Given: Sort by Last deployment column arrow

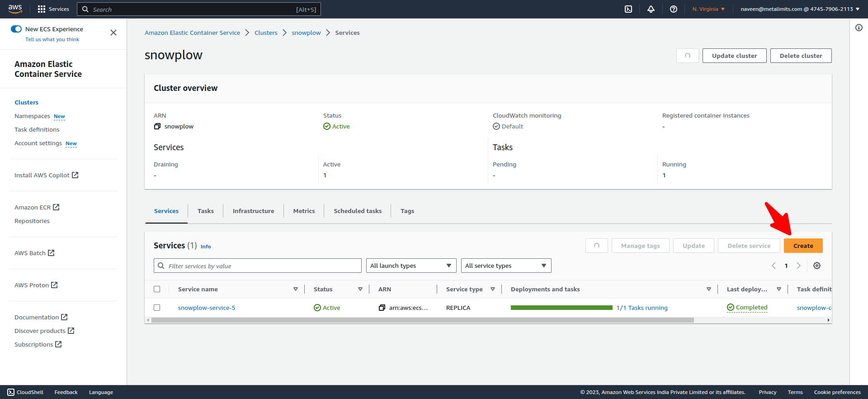Looking at the screenshot, I should [x=779, y=289].
